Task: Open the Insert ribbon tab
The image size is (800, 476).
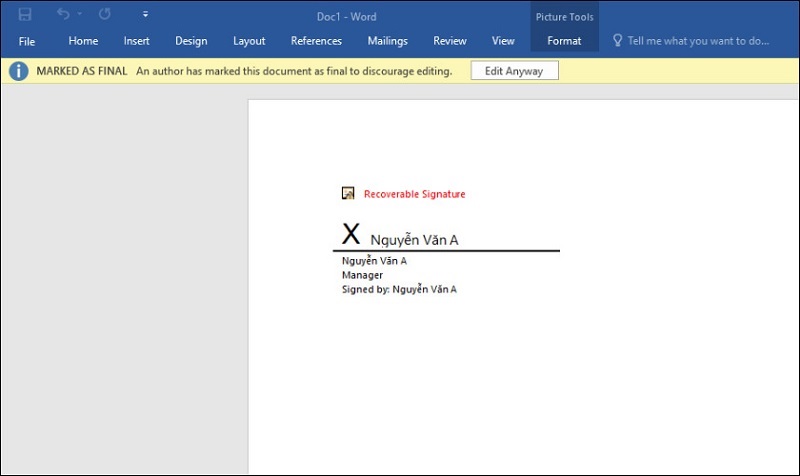Action: point(137,41)
